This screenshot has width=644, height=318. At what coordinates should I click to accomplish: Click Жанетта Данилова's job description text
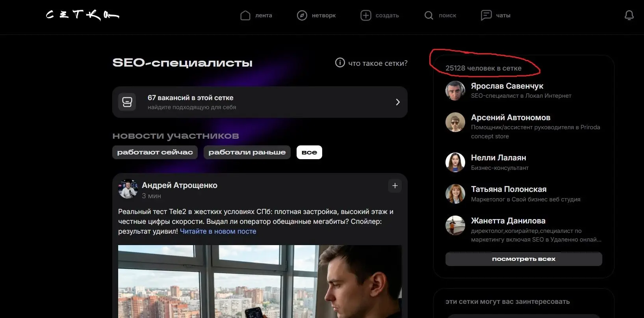coord(536,235)
